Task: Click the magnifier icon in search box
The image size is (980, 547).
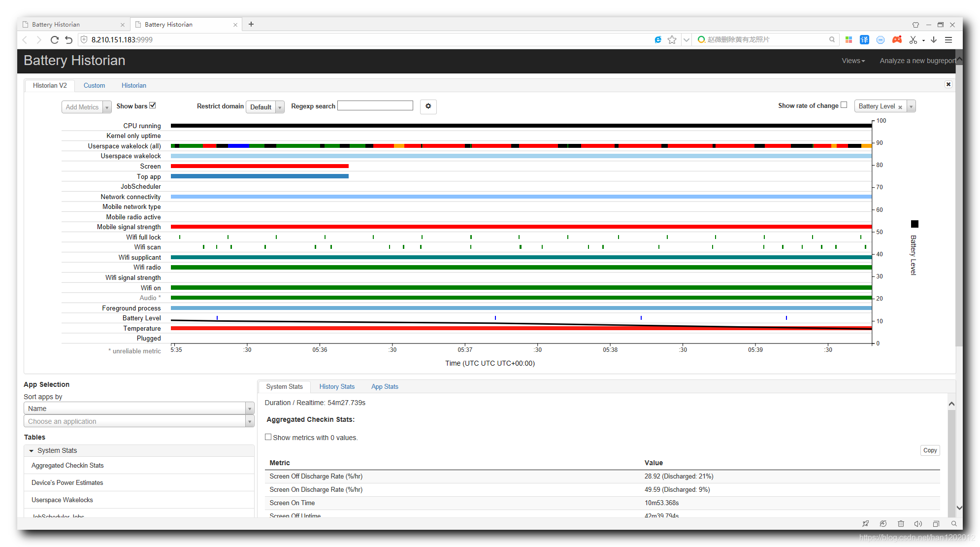Action: (832, 39)
